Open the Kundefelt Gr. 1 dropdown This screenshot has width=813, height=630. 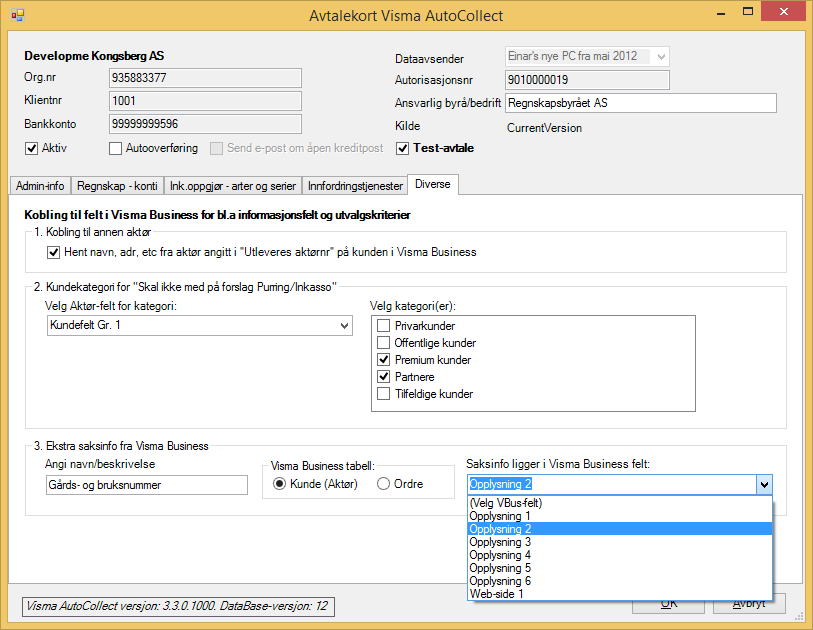[344, 326]
